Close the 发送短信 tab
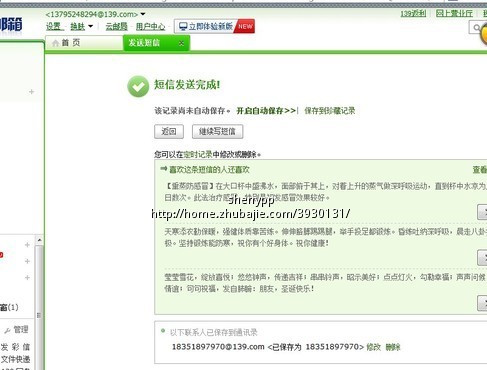The width and height of the screenshot is (487, 370). (181, 43)
